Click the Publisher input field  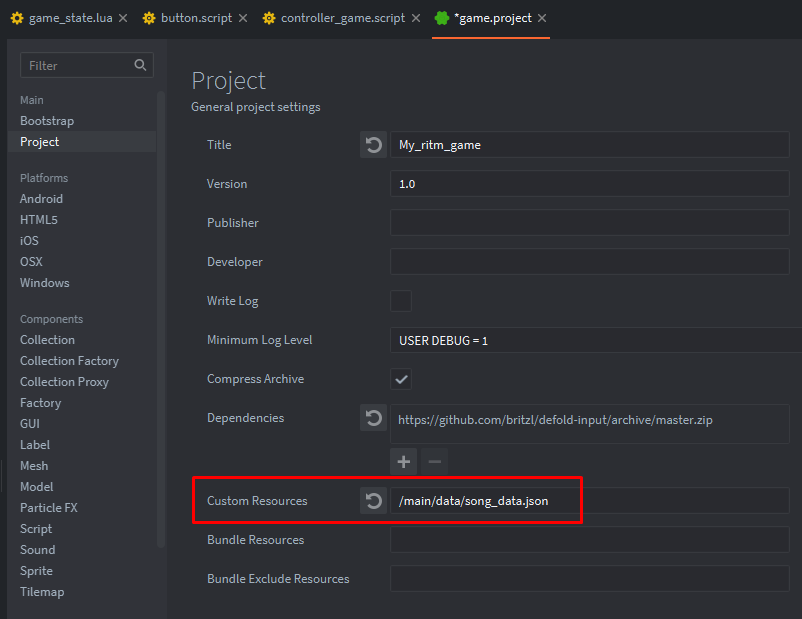589,223
